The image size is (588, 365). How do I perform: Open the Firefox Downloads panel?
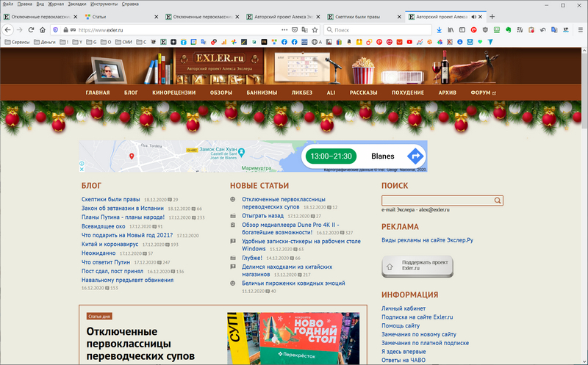(x=439, y=30)
